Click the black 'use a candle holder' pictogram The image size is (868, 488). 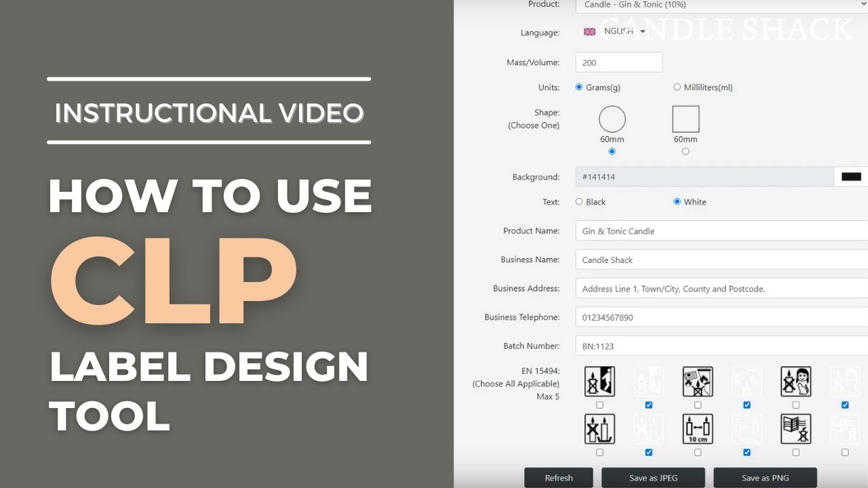tap(599, 429)
